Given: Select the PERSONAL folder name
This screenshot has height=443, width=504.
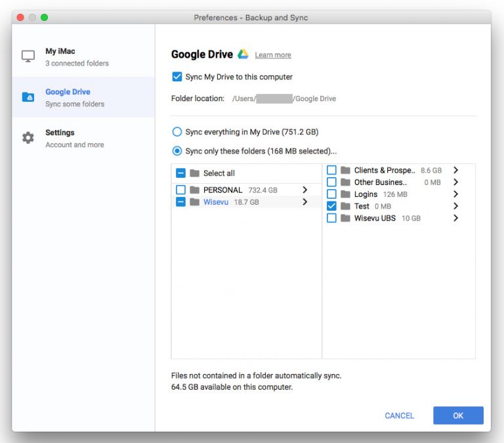Looking at the screenshot, I should pyautogui.click(x=222, y=190).
